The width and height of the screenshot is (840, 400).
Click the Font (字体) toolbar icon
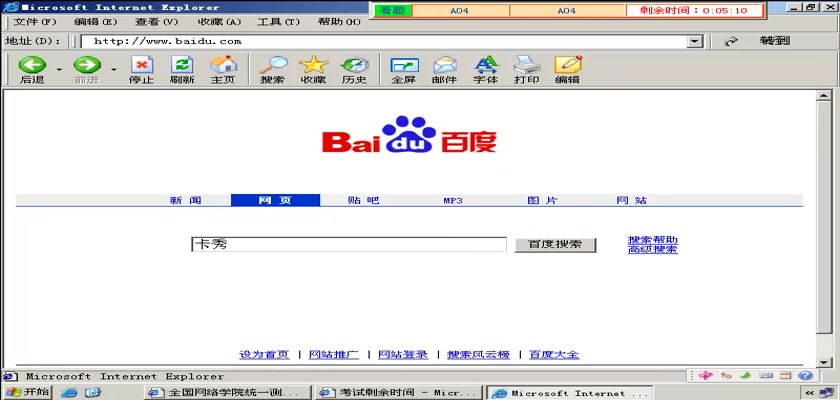(x=486, y=70)
